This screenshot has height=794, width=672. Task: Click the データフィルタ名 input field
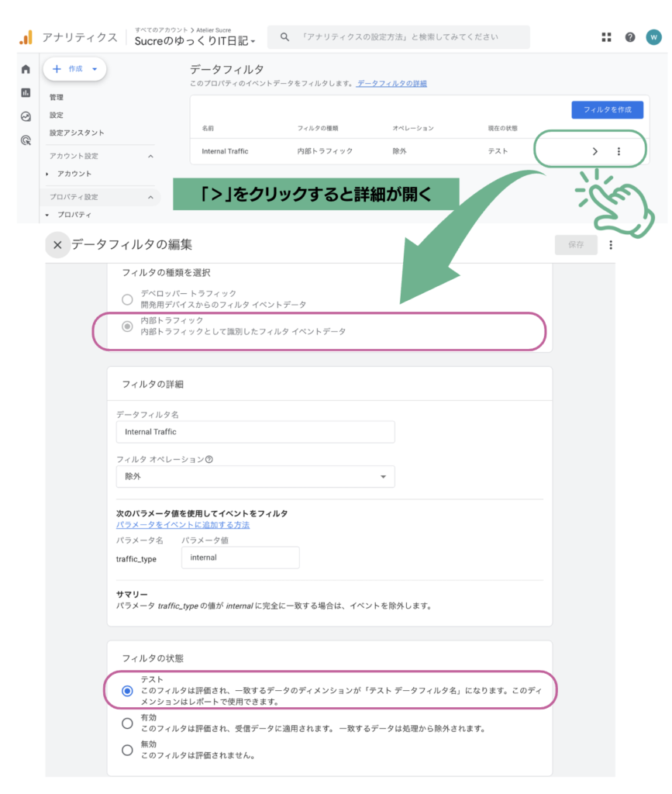tap(255, 432)
